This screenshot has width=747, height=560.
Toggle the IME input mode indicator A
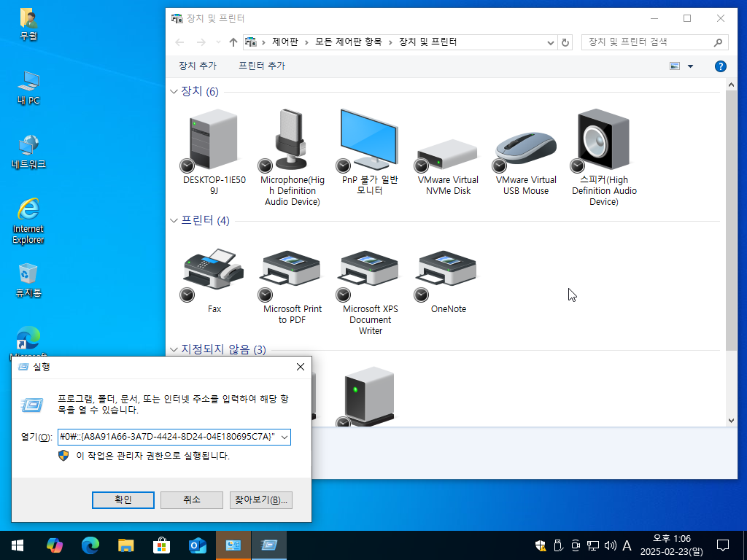click(627, 545)
